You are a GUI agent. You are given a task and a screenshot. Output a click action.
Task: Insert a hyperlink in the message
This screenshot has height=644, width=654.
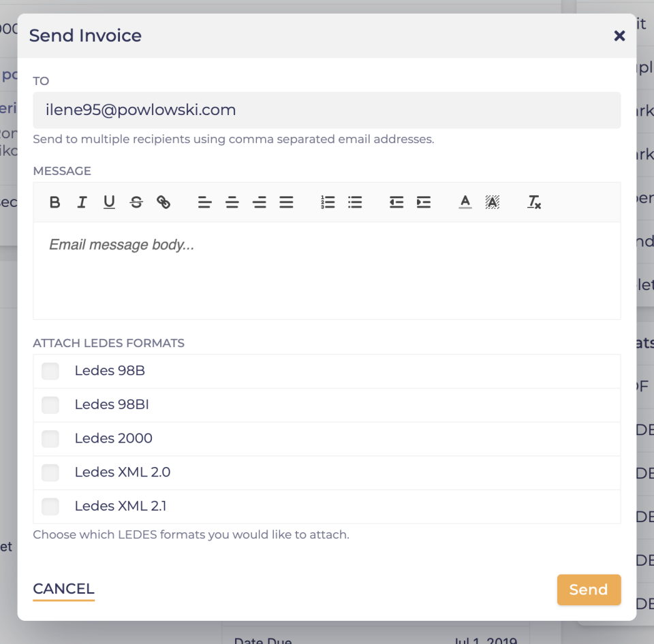163,202
